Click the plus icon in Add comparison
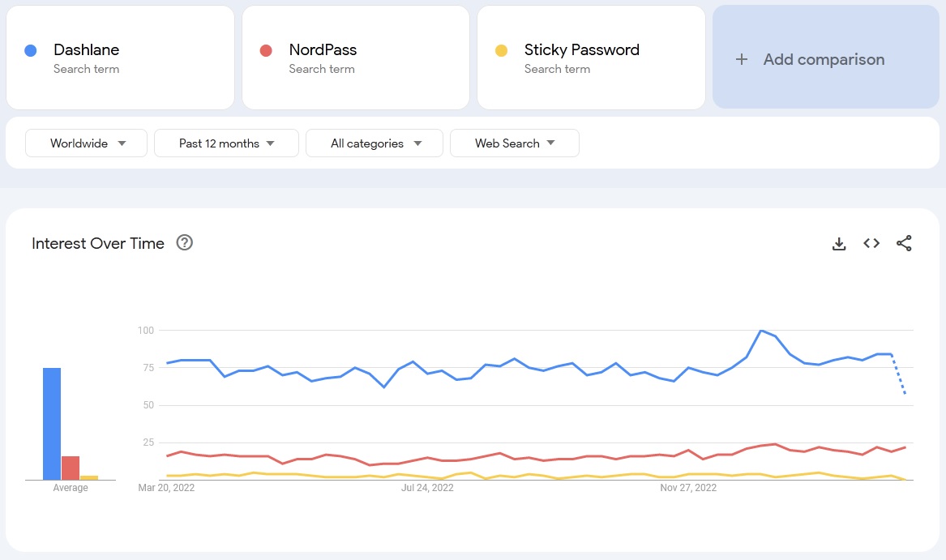 (x=741, y=59)
